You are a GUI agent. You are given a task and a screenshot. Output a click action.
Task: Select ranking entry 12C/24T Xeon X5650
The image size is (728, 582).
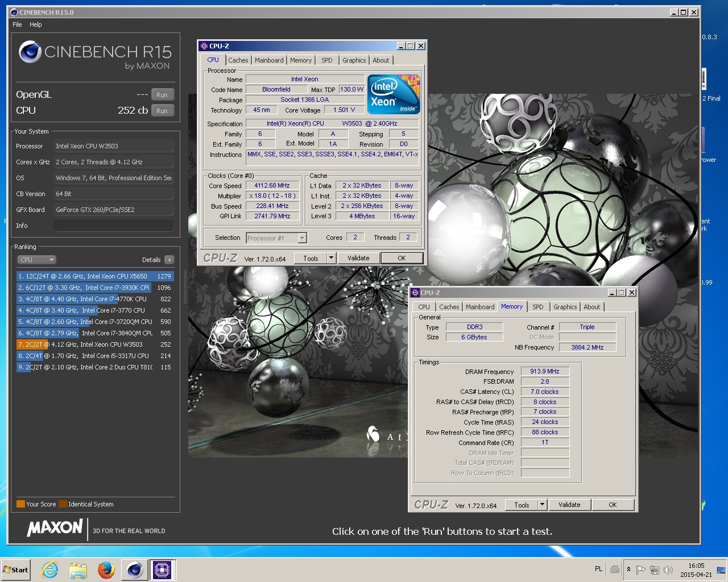click(x=95, y=276)
